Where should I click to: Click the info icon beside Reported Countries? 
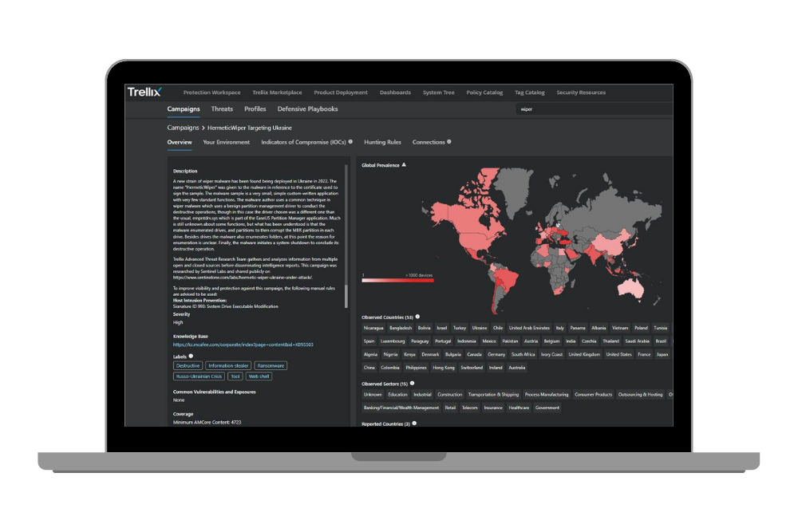point(414,424)
